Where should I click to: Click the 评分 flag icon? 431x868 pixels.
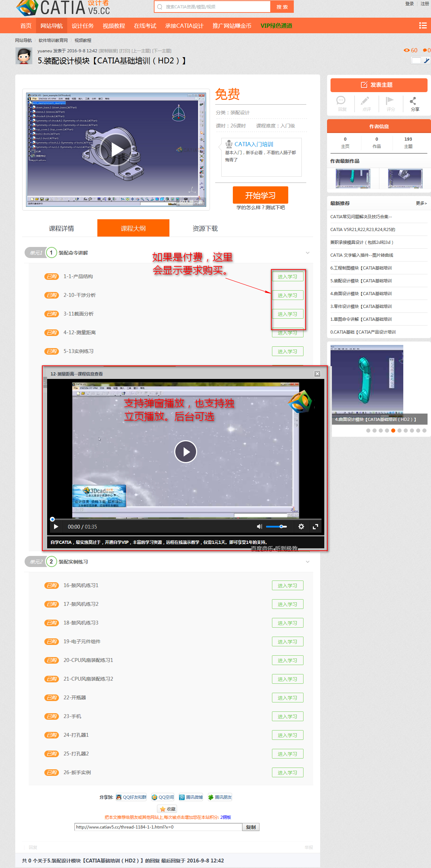[x=390, y=100]
